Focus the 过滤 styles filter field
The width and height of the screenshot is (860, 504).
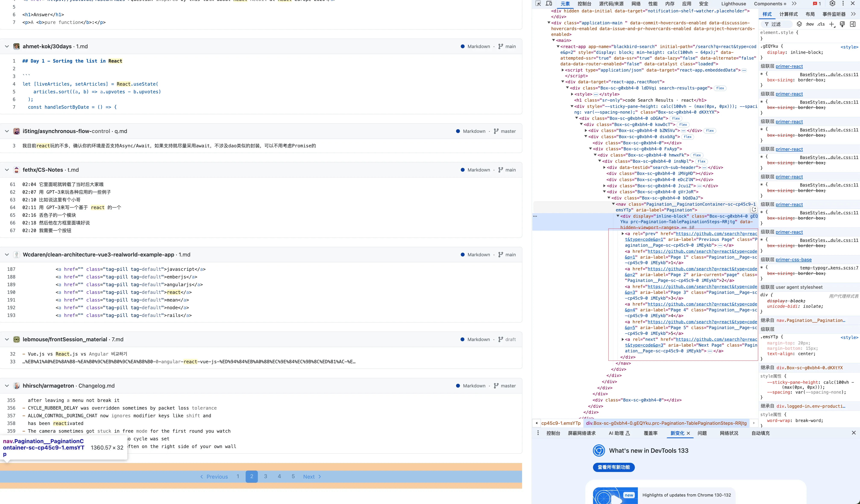coord(777,24)
